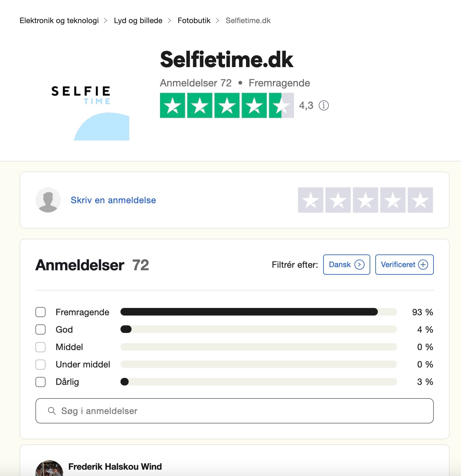Click Skriv en anmeldelse link
This screenshot has height=476, width=461.
point(113,200)
